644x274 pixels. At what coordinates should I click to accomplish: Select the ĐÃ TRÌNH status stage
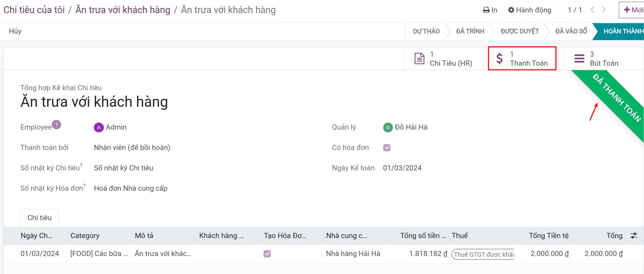(470, 31)
